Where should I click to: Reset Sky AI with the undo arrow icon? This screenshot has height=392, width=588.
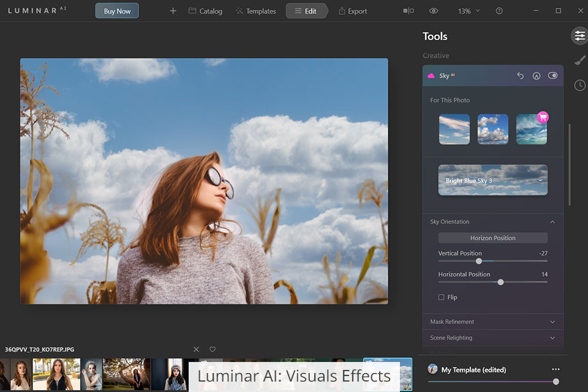(520, 75)
